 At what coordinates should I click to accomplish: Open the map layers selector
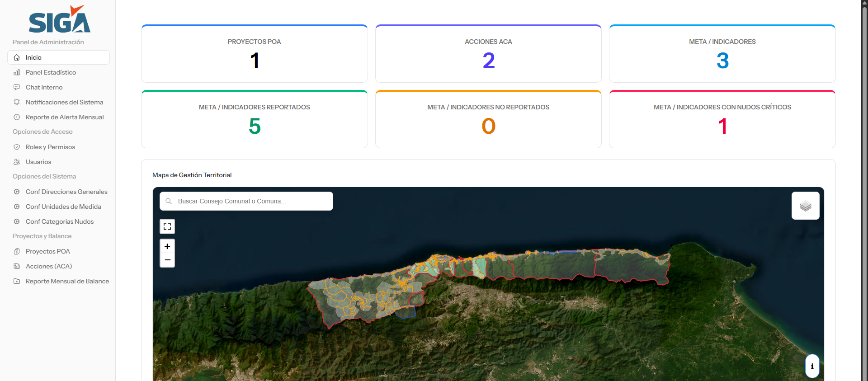[805, 206]
